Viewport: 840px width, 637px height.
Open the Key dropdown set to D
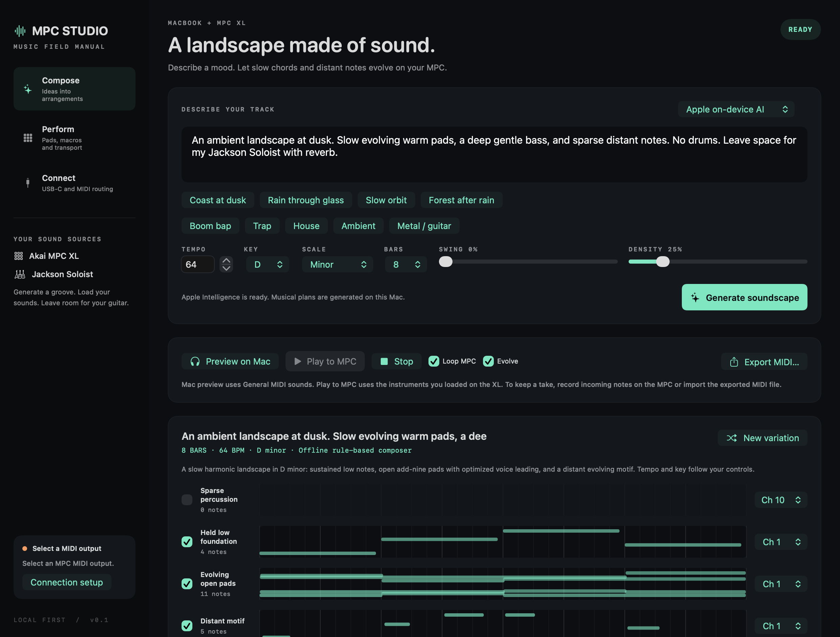coord(268,264)
